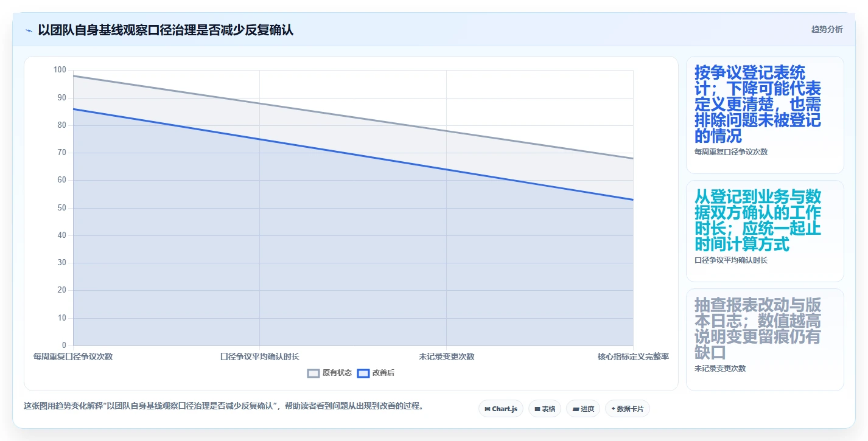Click the caption text below the chart
868x441 pixels.
[x=223, y=406]
